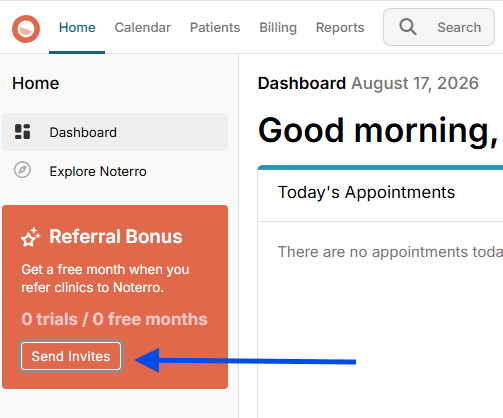Click the no appointments today message
Viewport: 503px width, 418px height.
coord(390,252)
